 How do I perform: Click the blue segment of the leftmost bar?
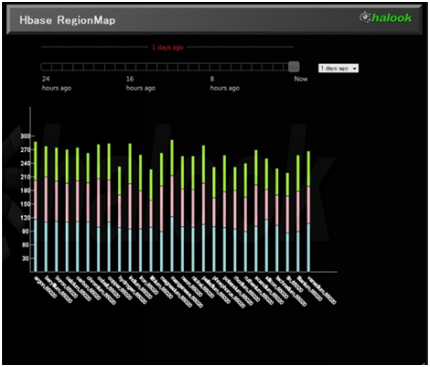(35, 246)
